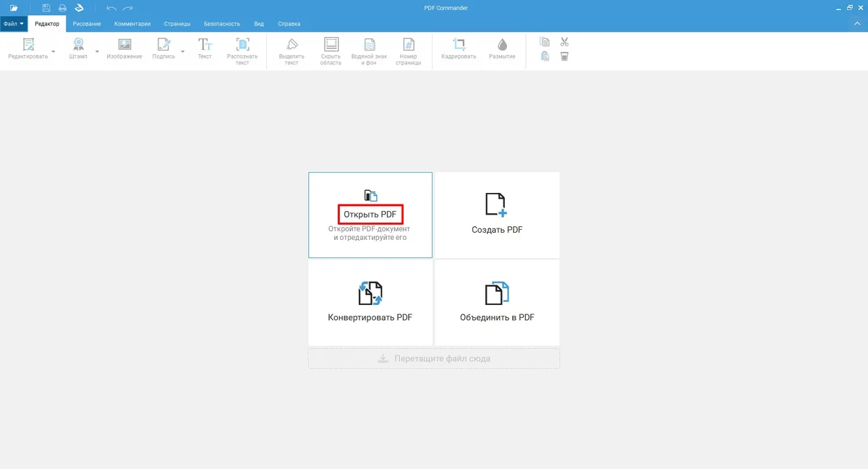Open the Комментарии tab
Viewport: 868px width, 469px height.
[132, 24]
